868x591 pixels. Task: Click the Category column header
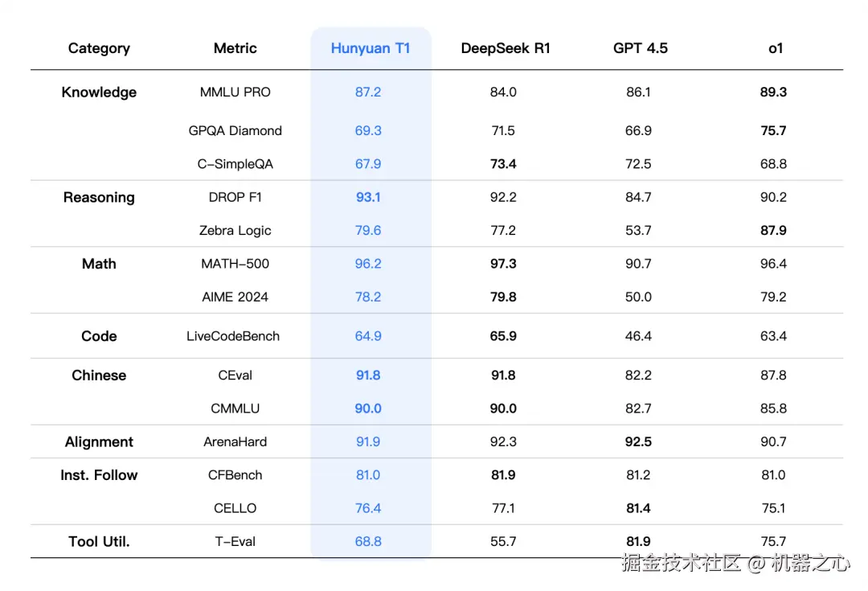tap(99, 48)
